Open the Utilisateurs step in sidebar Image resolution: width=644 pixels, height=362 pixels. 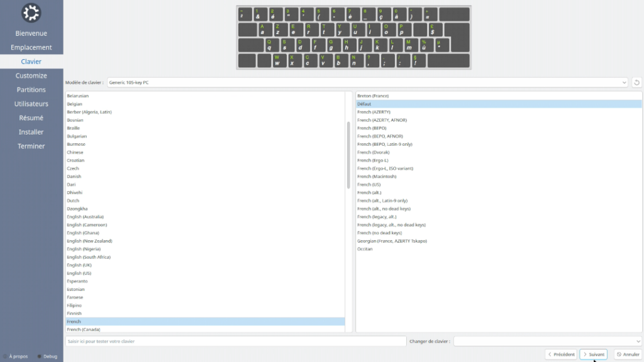[31, 104]
